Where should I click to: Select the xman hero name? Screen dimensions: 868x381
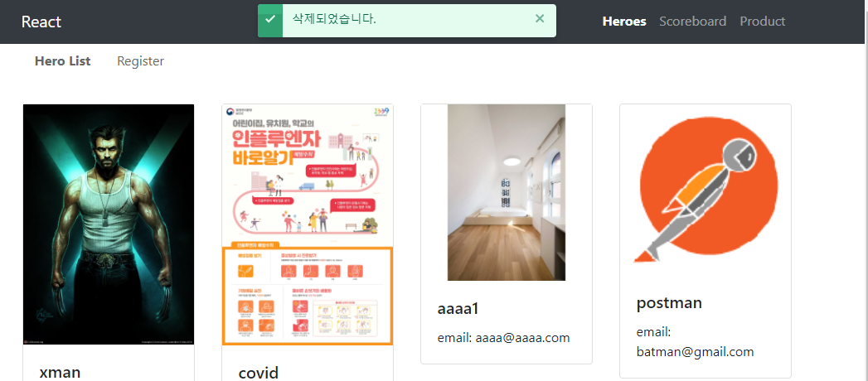tap(60, 372)
